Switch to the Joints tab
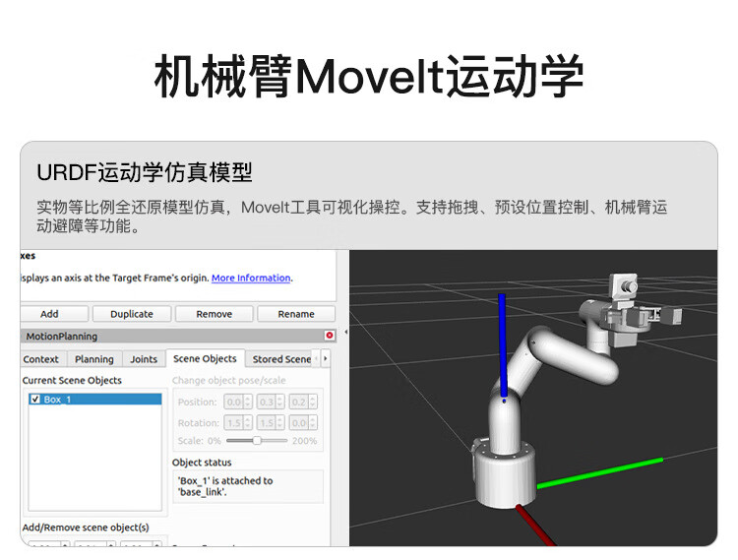Image resolution: width=738 pixels, height=560 pixels. [x=144, y=359]
